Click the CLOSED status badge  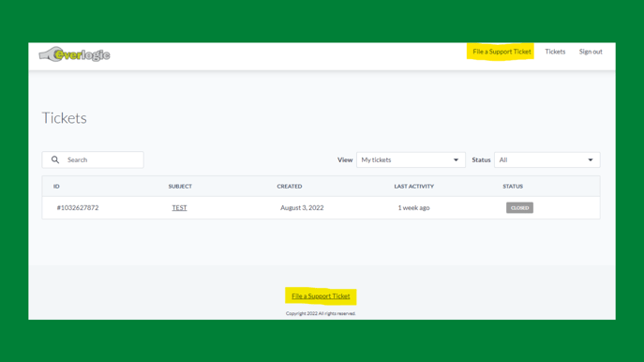pyautogui.click(x=519, y=207)
